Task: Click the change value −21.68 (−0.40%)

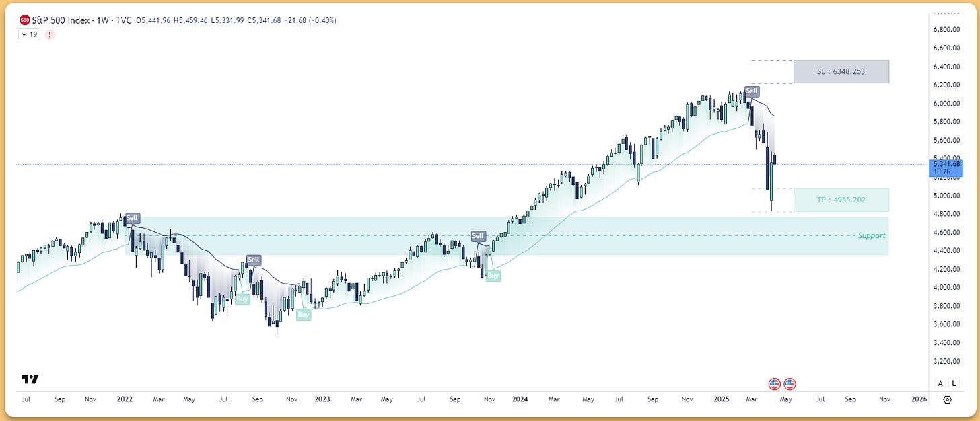Action: (311, 20)
